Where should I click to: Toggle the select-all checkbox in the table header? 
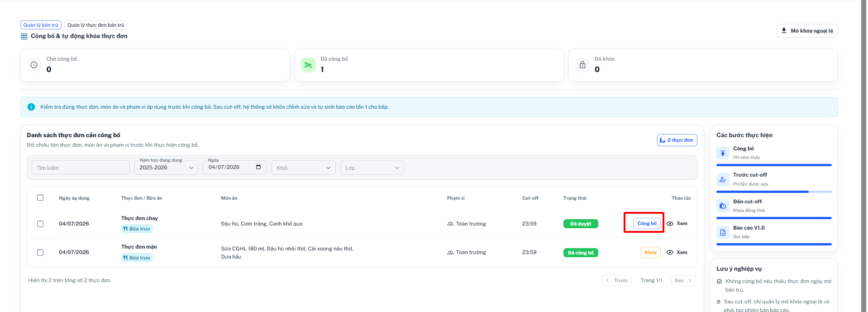click(x=40, y=198)
